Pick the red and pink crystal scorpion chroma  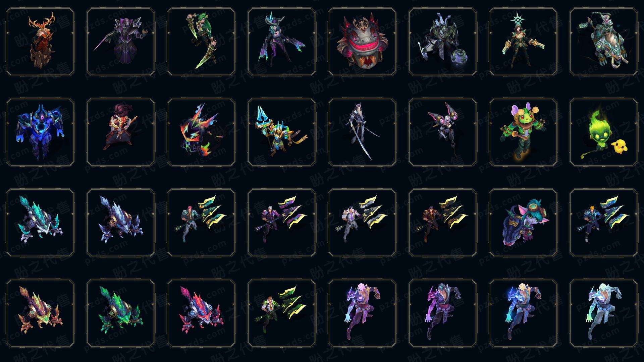[201, 313]
